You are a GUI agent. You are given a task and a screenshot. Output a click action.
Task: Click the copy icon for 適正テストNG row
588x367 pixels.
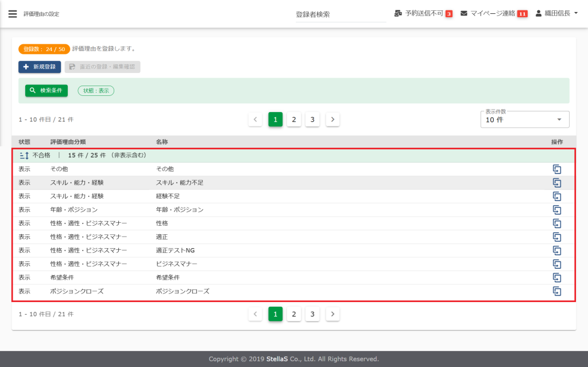point(556,250)
